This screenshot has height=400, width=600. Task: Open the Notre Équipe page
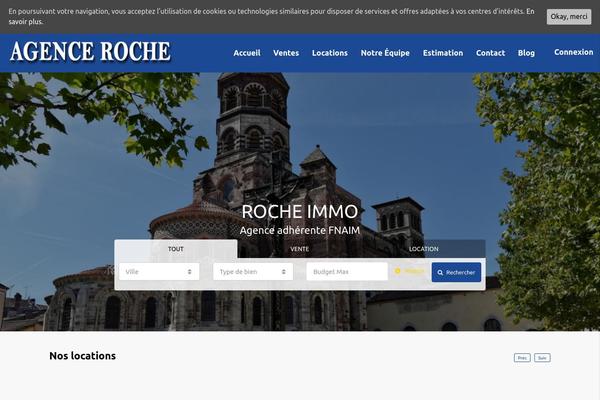(x=385, y=53)
